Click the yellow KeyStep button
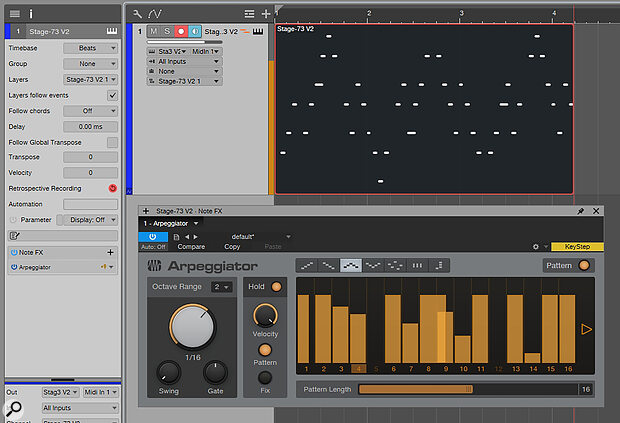The width and height of the screenshot is (620, 423). click(577, 247)
